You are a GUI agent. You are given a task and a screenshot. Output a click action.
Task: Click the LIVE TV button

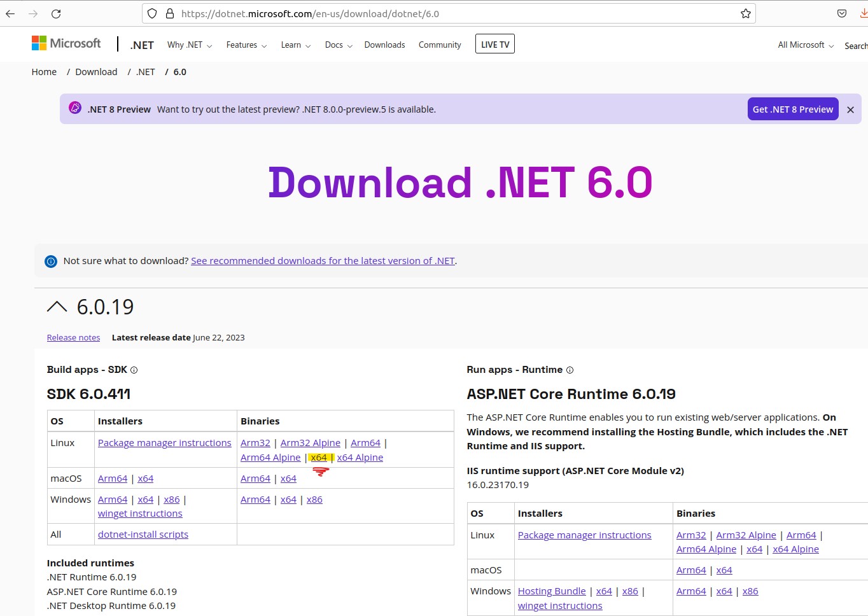(495, 44)
